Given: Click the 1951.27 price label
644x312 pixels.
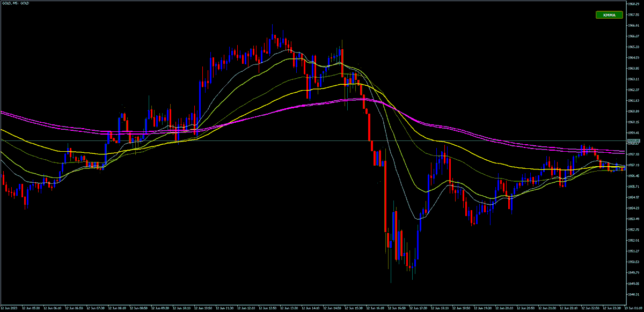Looking at the screenshot, I should 633,251.
